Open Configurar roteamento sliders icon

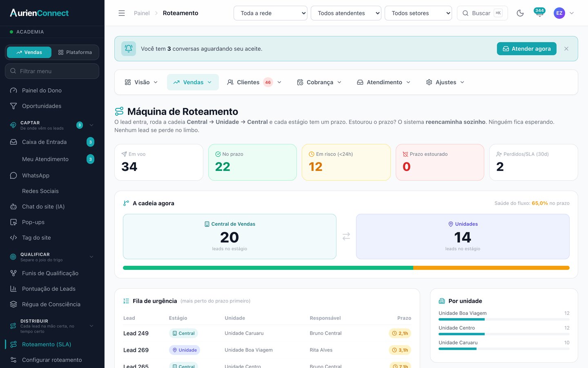(x=13, y=360)
